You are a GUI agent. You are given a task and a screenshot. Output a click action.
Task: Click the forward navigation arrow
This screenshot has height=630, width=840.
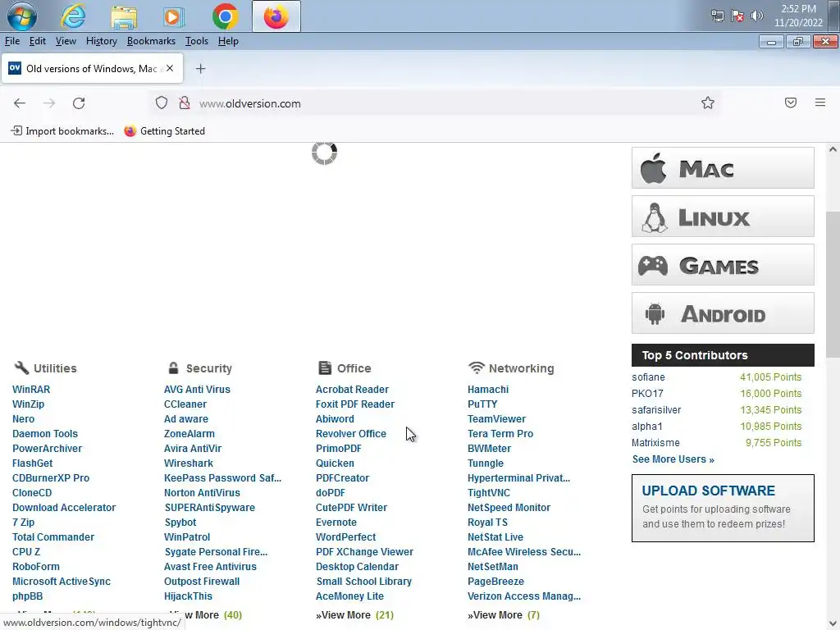pyautogui.click(x=49, y=103)
